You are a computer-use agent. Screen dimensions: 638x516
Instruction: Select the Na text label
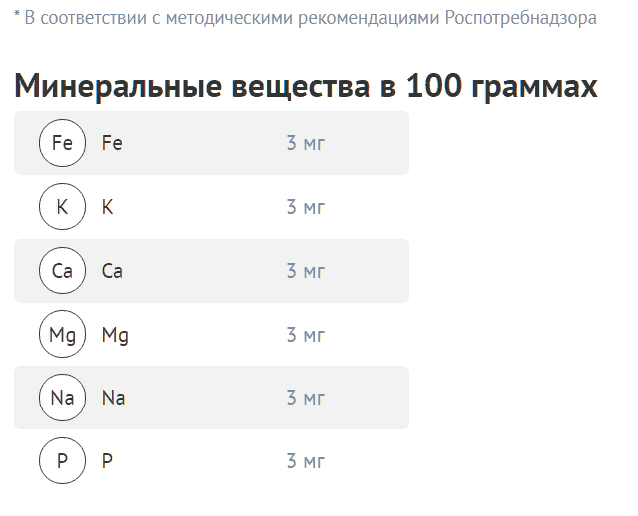(114, 398)
